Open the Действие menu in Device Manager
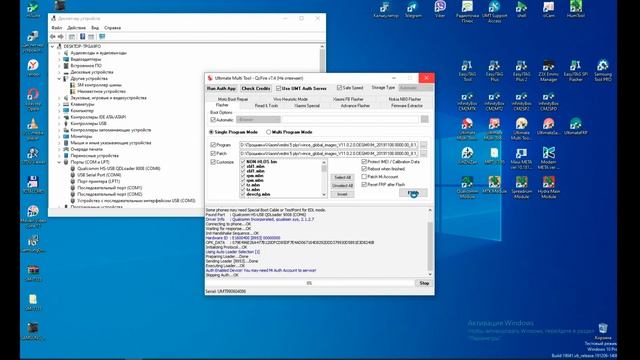The image size is (640, 360). point(76,28)
